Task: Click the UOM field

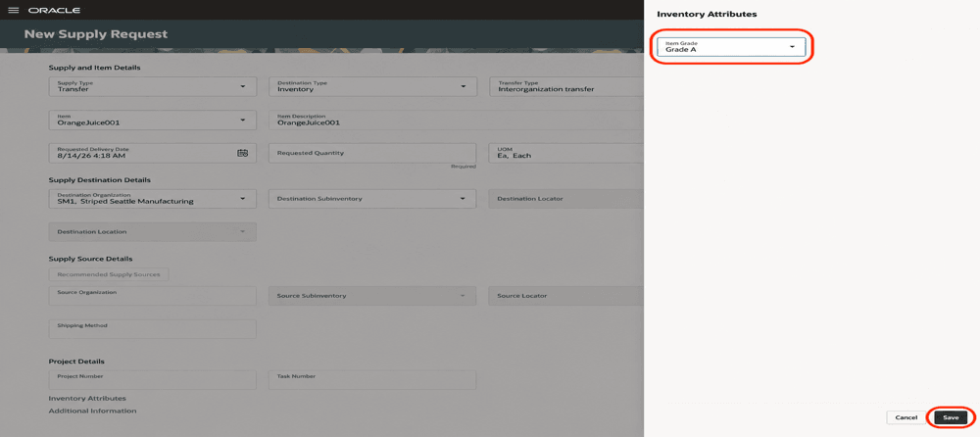Action: 566,153
